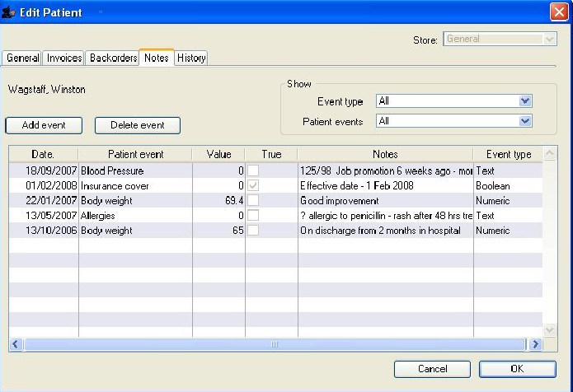Open the History tab
This screenshot has width=573, height=392.
click(x=190, y=58)
